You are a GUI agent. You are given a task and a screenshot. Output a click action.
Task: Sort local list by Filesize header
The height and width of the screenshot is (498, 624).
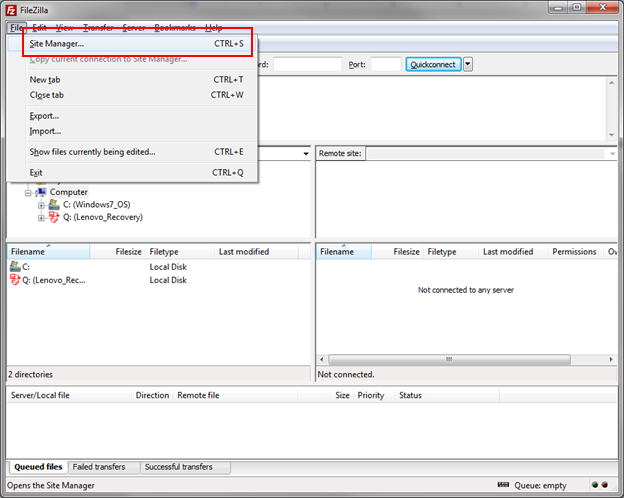point(118,252)
